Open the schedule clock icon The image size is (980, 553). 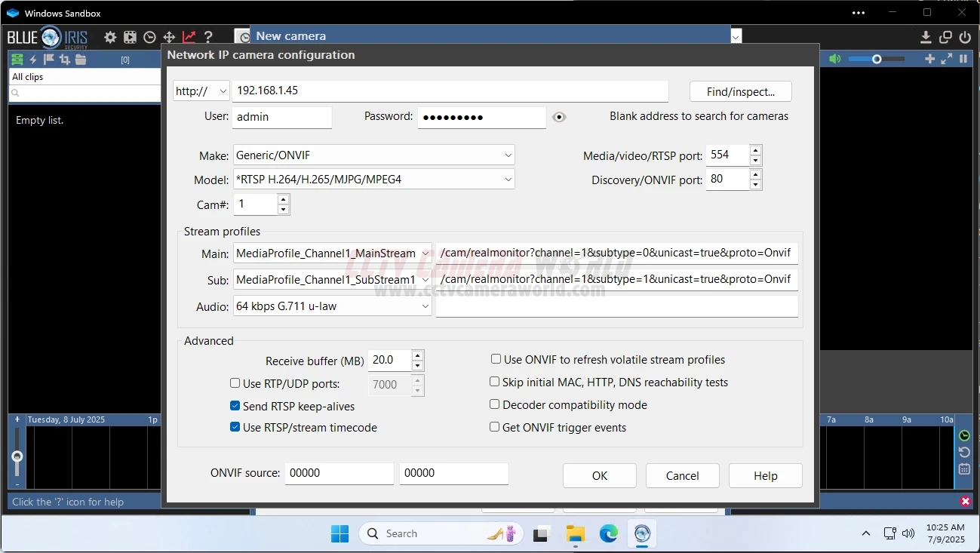tap(149, 37)
